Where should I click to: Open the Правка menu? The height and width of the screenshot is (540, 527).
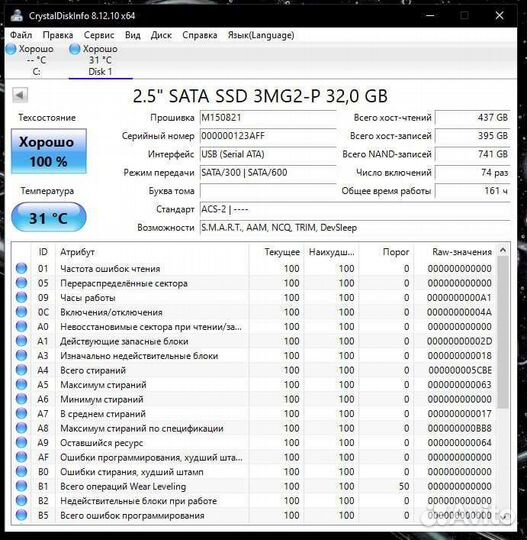58,35
